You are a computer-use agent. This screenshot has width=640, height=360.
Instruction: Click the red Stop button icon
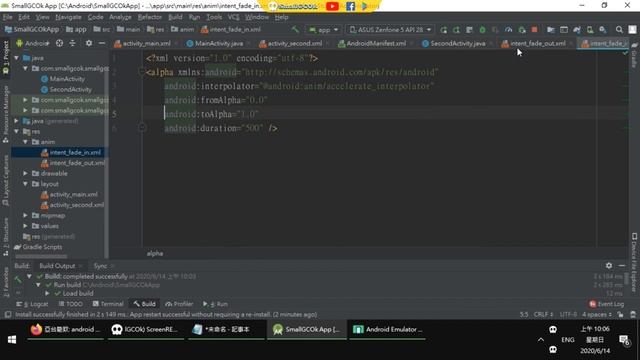click(534, 30)
